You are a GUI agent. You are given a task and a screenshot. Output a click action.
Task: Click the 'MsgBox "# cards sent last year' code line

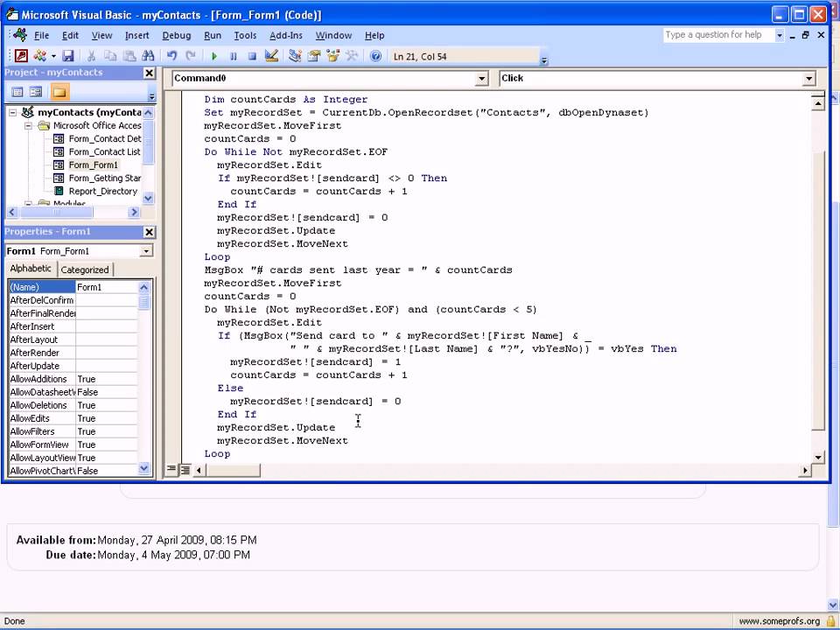coord(358,270)
